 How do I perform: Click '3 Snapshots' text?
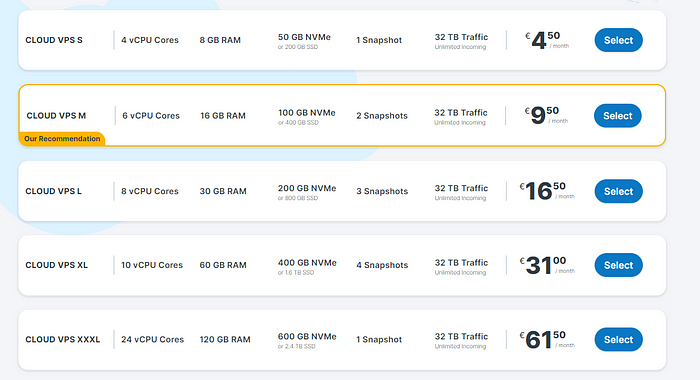382,191
